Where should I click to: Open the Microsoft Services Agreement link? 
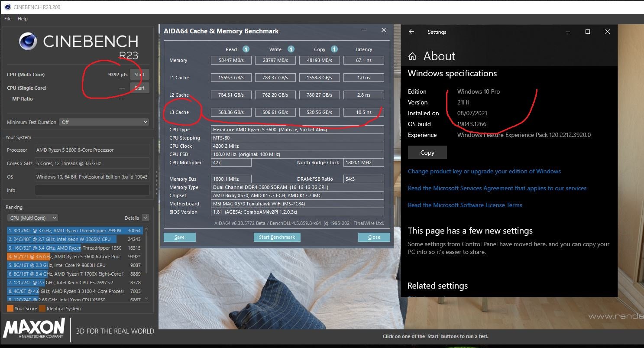(497, 188)
